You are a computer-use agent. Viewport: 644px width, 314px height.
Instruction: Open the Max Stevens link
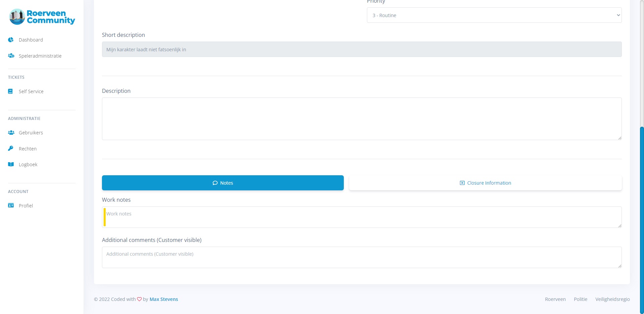coord(164,299)
